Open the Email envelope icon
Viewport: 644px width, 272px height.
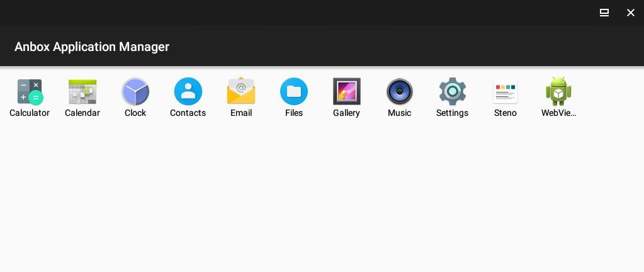pos(241,91)
